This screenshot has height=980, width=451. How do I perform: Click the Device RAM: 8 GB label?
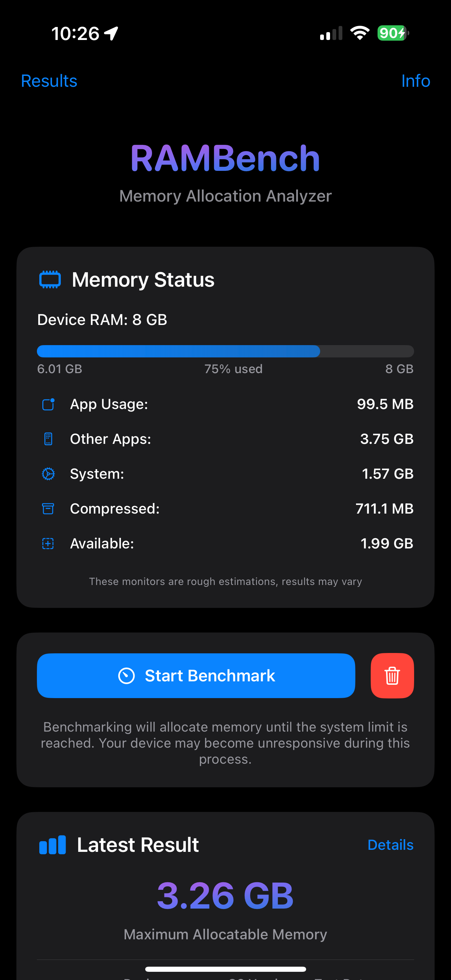(x=102, y=319)
